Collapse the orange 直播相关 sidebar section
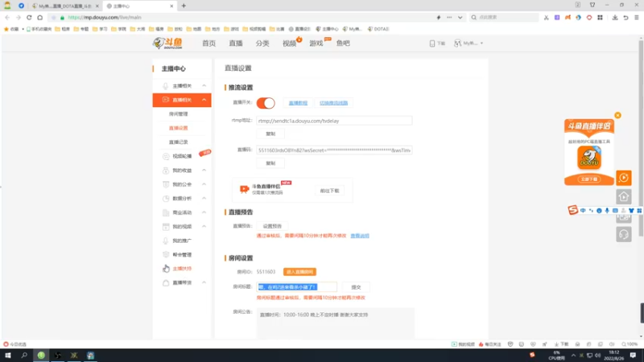644x362 pixels. (204, 100)
